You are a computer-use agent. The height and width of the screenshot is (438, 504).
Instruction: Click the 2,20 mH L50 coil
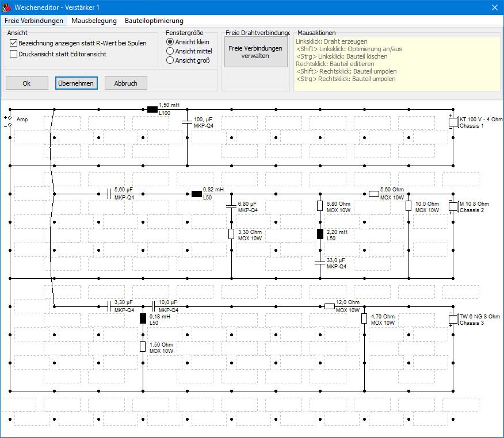point(320,234)
